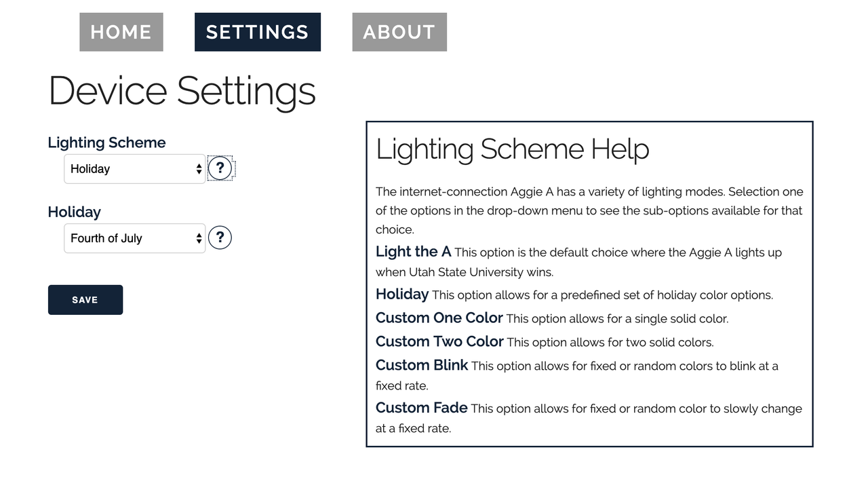Image resolution: width=868 pixels, height=494 pixels.
Task: Click the Device Settings page heading
Action: click(x=182, y=91)
